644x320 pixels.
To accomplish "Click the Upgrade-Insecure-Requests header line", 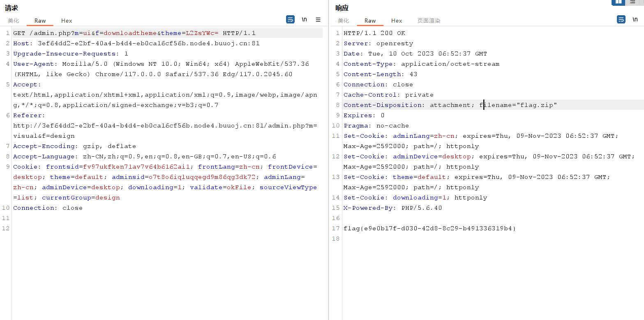I will 71,53.
